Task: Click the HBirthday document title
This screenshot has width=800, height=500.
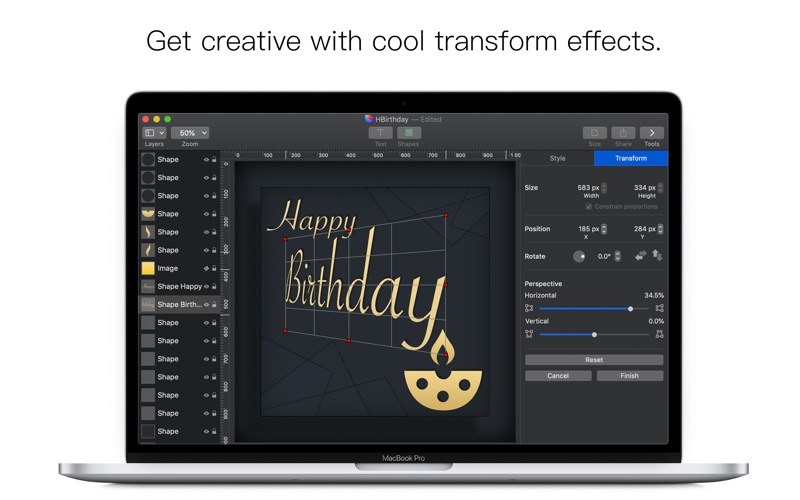Action: click(392, 119)
